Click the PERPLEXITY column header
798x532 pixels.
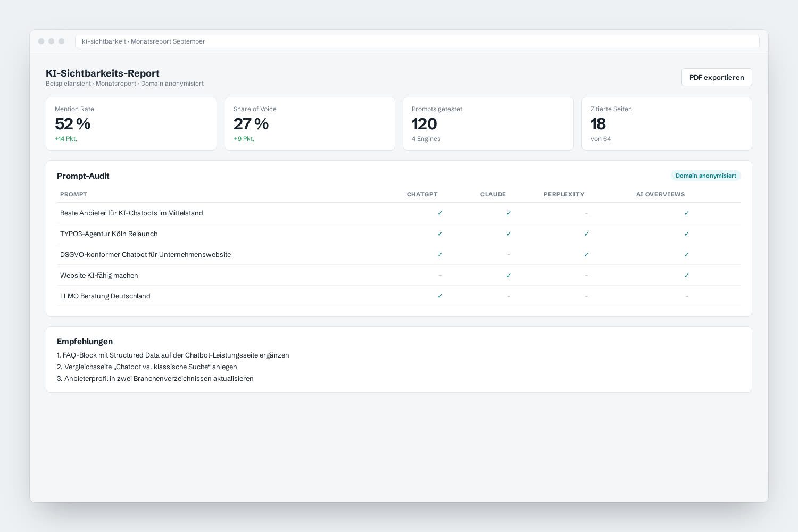point(564,194)
